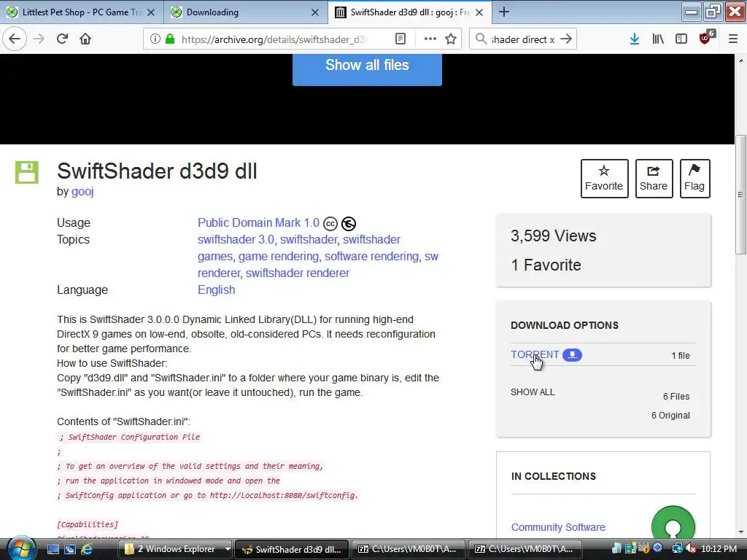Open uploader gooj profile link
The width and height of the screenshot is (747, 560).
coord(82,192)
